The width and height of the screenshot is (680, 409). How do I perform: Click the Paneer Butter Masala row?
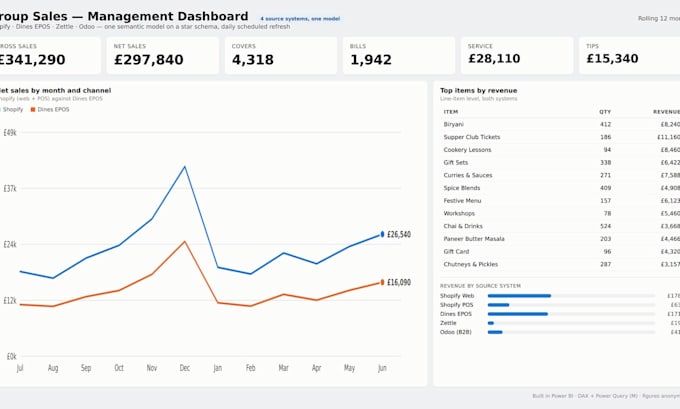[560, 239]
